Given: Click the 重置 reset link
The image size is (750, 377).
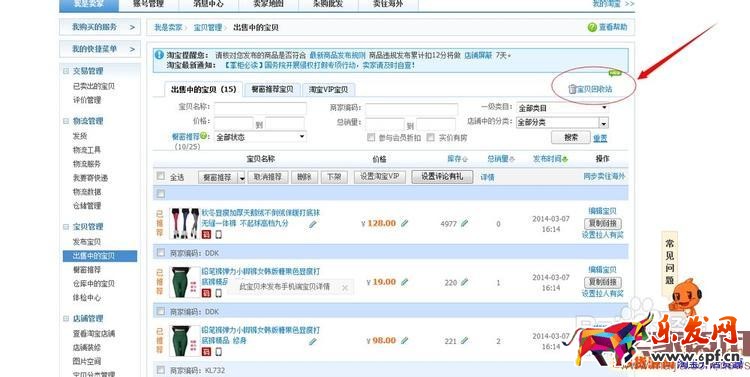Looking at the screenshot, I should click(x=600, y=138).
